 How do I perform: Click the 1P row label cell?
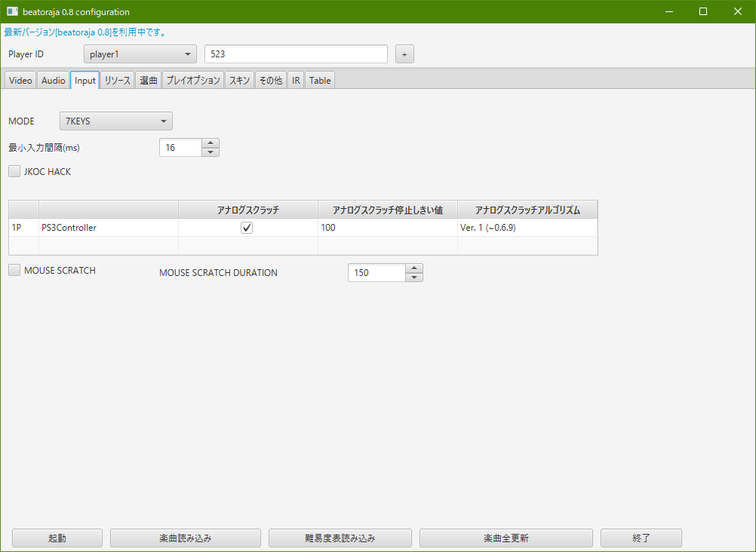pos(23,228)
